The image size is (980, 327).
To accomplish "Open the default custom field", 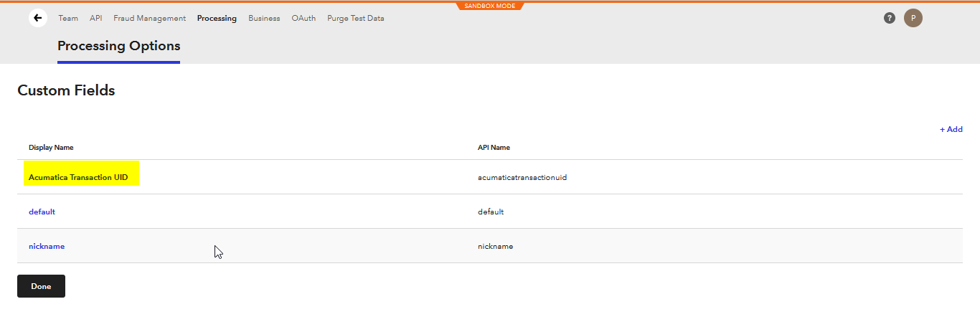I will (x=42, y=212).
